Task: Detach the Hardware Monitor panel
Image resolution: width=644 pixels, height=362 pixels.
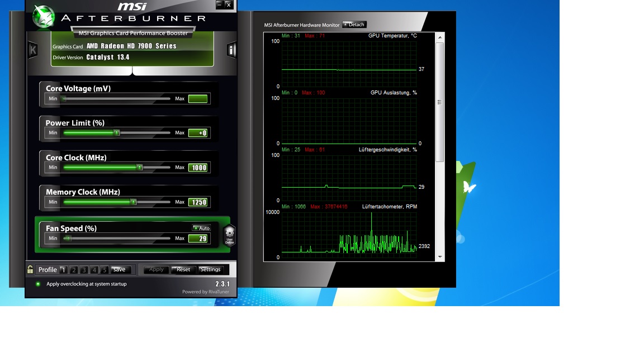Action: (x=354, y=25)
